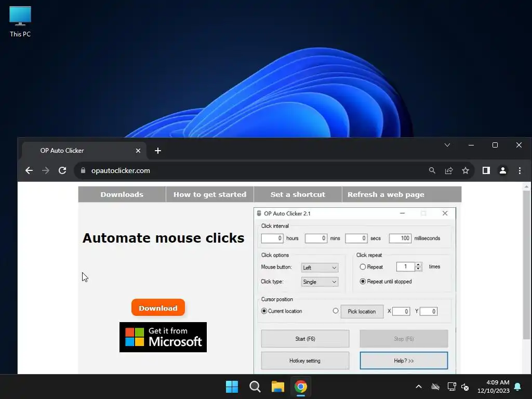
Task: Select the Repeat times radio button
Action: point(363,267)
